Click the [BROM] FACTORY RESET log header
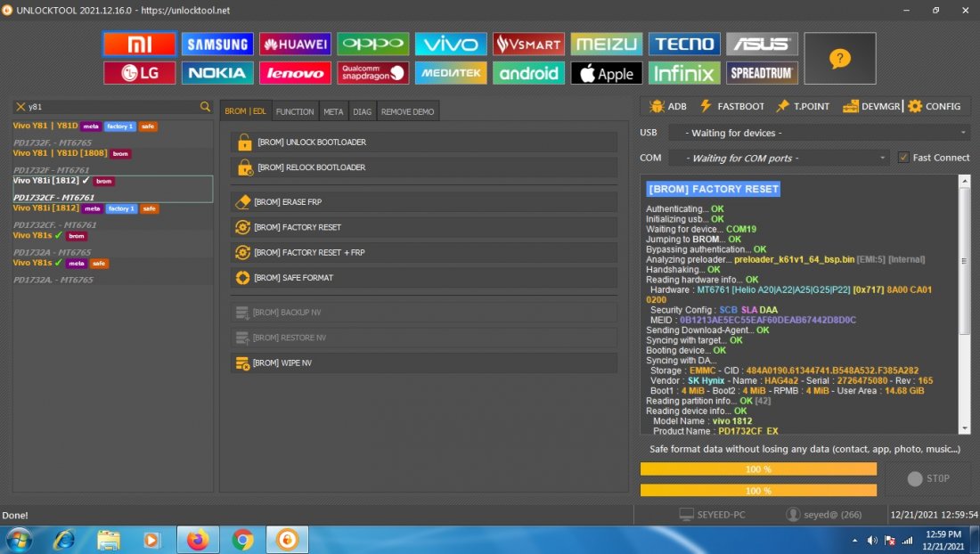980x554 pixels. (713, 189)
